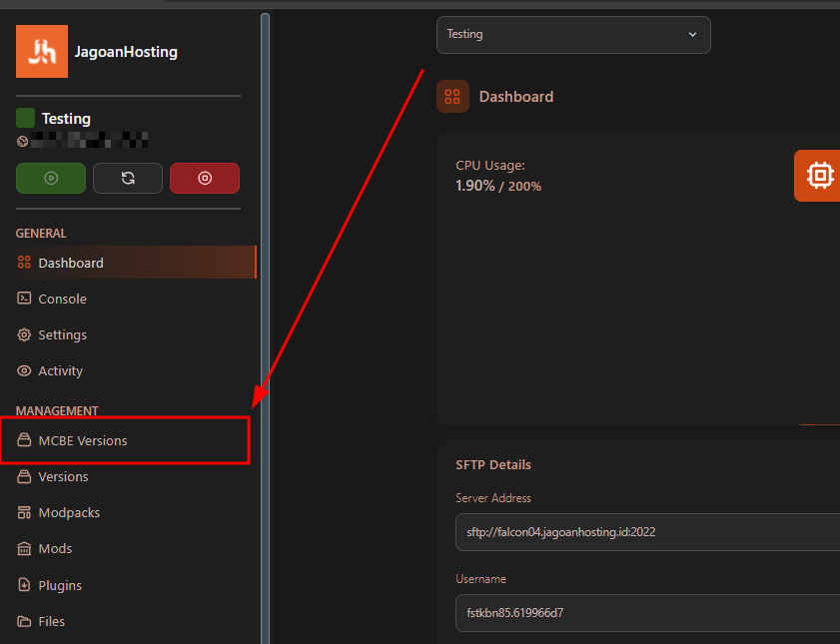Click the Files folder icon

25,621
